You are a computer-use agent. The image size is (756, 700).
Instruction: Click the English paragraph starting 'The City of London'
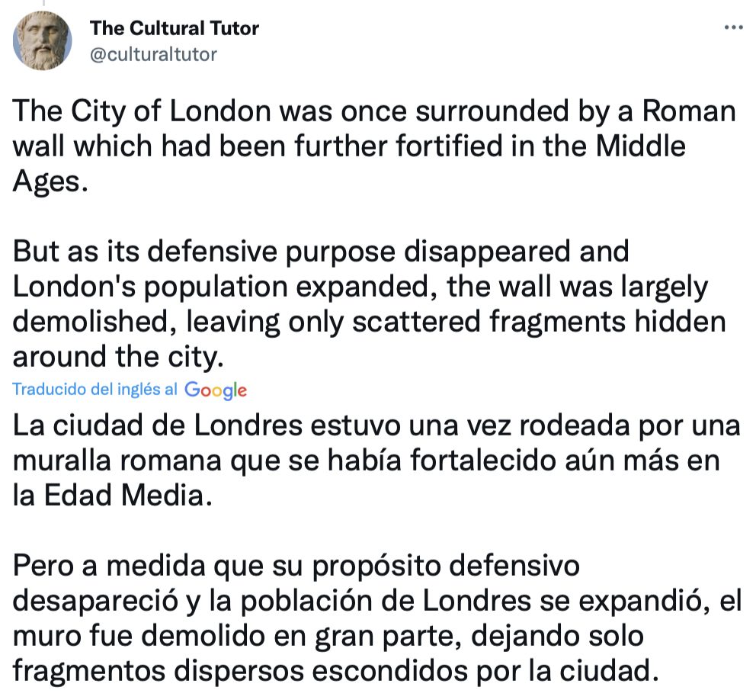(x=373, y=146)
